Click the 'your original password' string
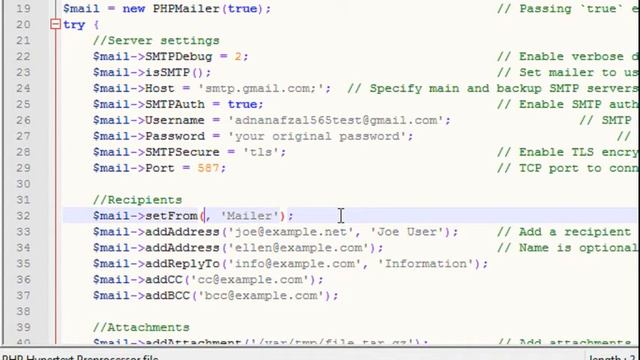The height and width of the screenshot is (360, 640). tap(316, 136)
